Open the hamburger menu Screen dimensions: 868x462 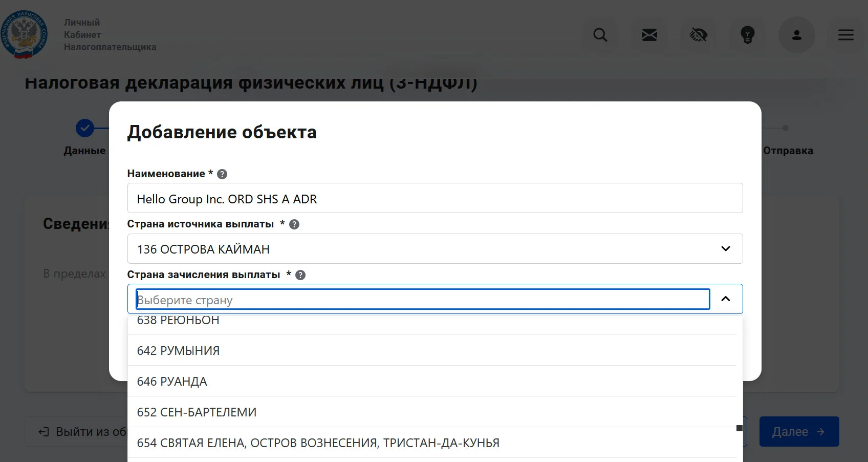pos(845,35)
